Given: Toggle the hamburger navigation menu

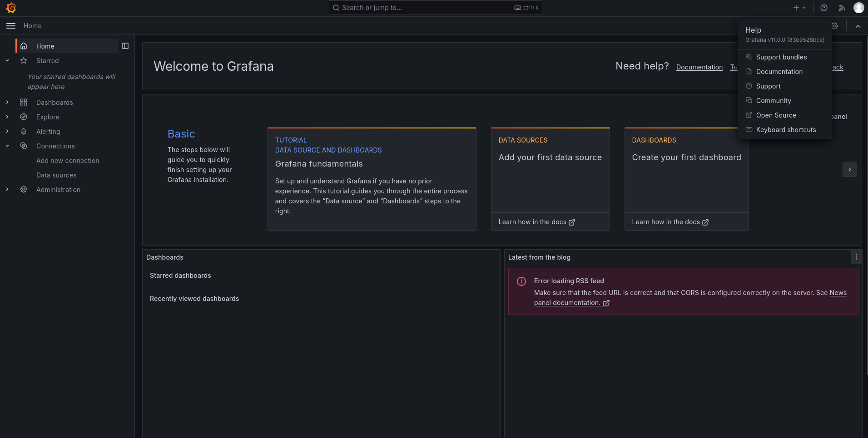Looking at the screenshot, I should 11,26.
